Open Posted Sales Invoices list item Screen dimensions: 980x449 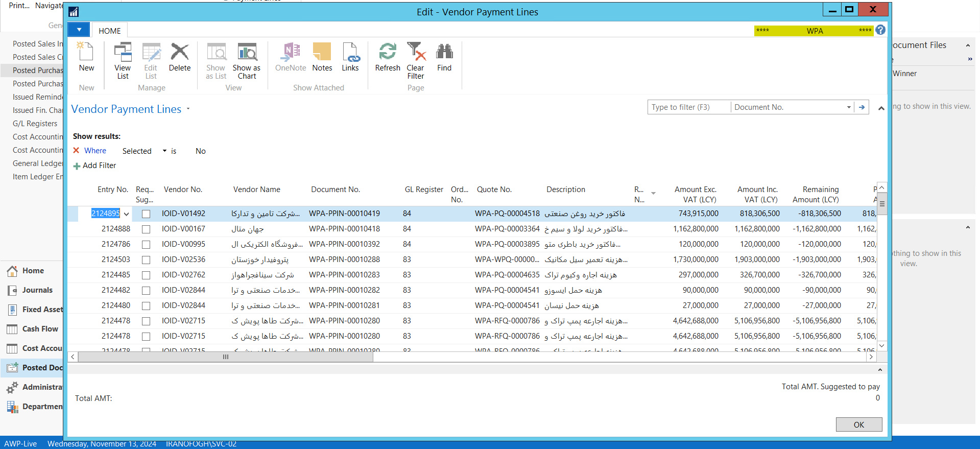click(x=38, y=44)
